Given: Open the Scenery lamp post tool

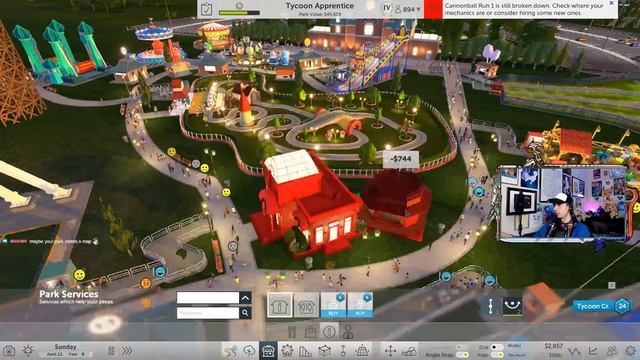Looking at the screenshot, I should pyautogui.click(x=343, y=351).
